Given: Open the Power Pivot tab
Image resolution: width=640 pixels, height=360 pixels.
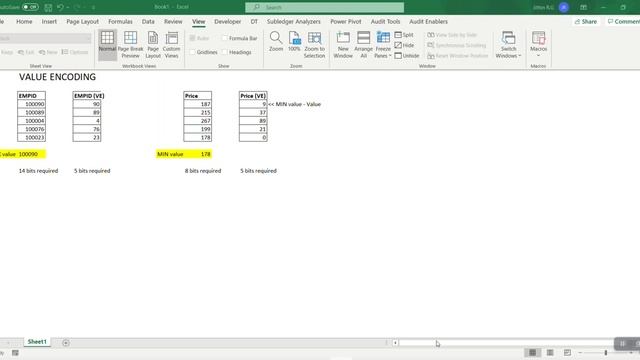Looking at the screenshot, I should 346,21.
